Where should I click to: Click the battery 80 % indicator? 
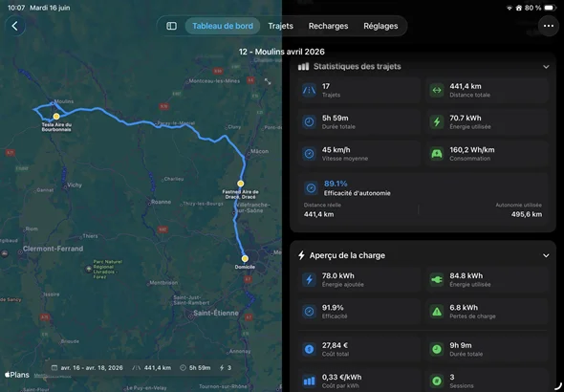point(540,8)
